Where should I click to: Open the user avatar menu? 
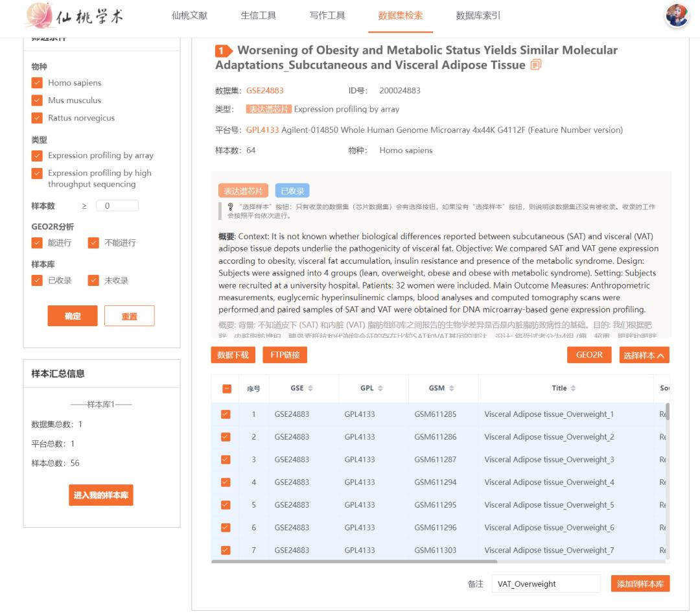pos(677,16)
